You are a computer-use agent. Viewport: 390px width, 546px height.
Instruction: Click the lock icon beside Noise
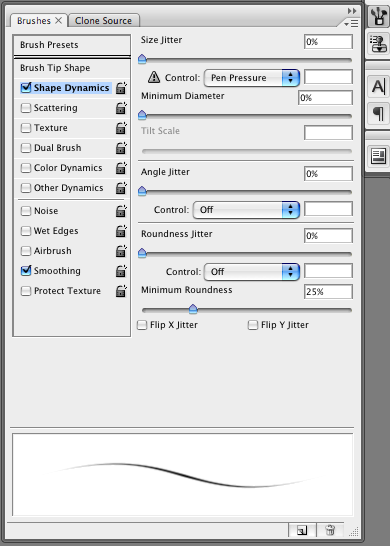tap(121, 211)
